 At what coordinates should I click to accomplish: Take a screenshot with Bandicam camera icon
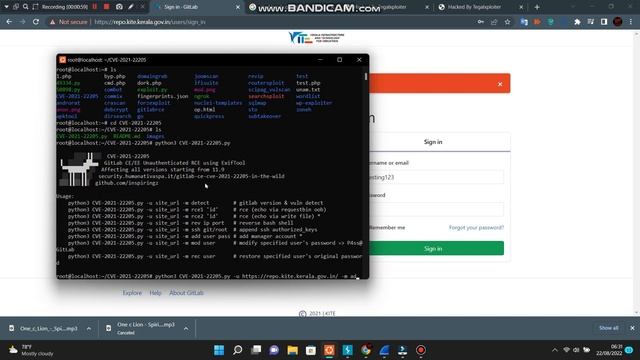pyautogui.click(x=119, y=7)
